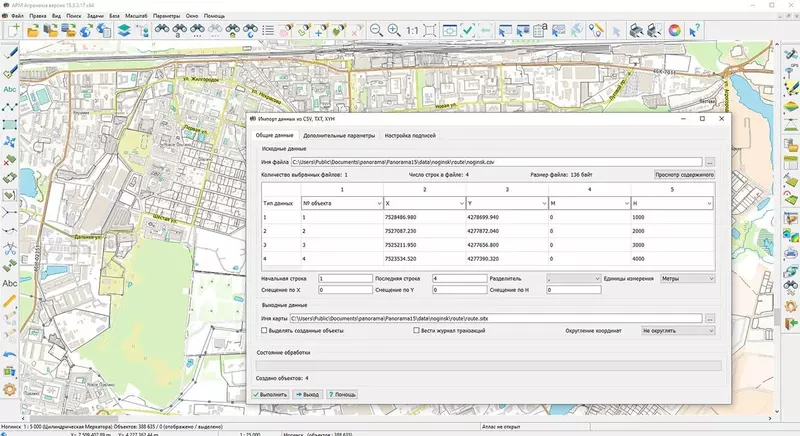Click the color wheel palette icon
Viewport: 800px width, 436px height.
tap(674, 31)
